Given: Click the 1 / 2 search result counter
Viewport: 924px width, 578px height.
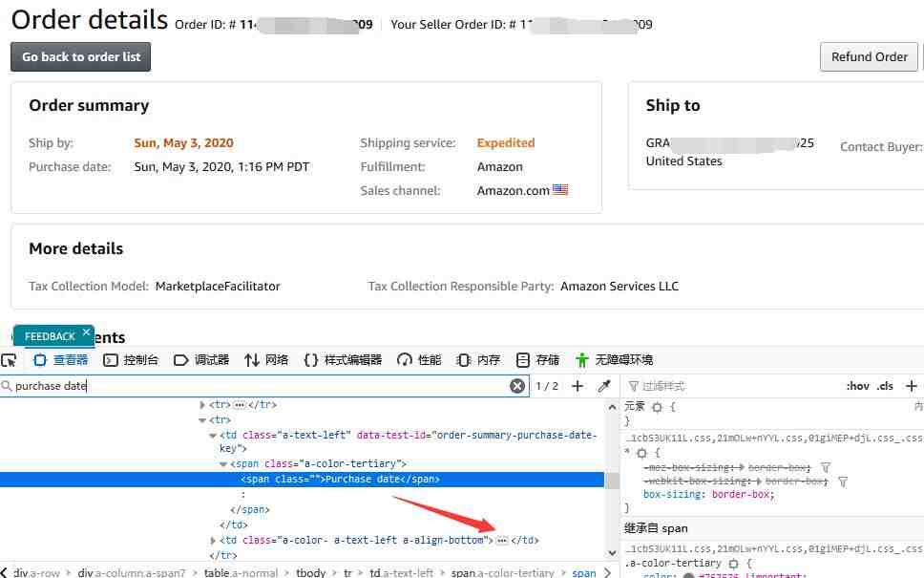Looking at the screenshot, I should point(547,386).
